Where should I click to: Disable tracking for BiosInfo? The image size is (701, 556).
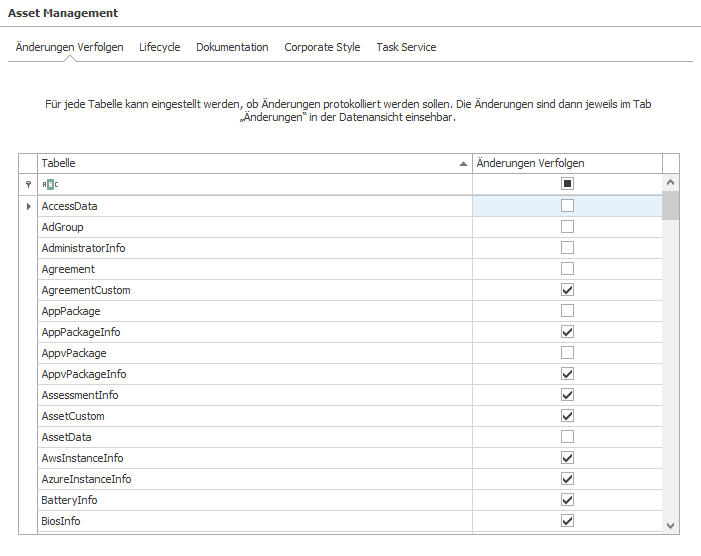567,521
